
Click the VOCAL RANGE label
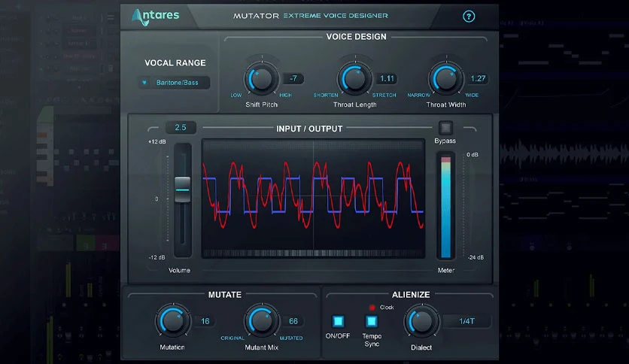click(175, 63)
